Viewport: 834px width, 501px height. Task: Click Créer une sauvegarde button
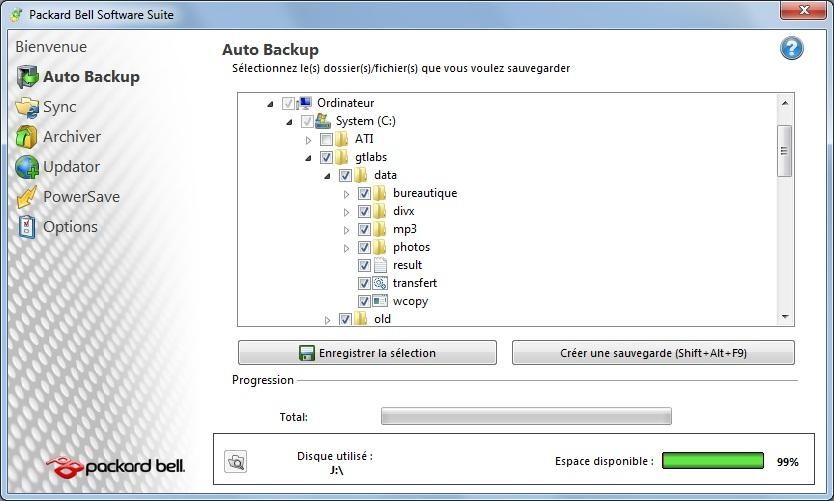pyautogui.click(x=653, y=353)
